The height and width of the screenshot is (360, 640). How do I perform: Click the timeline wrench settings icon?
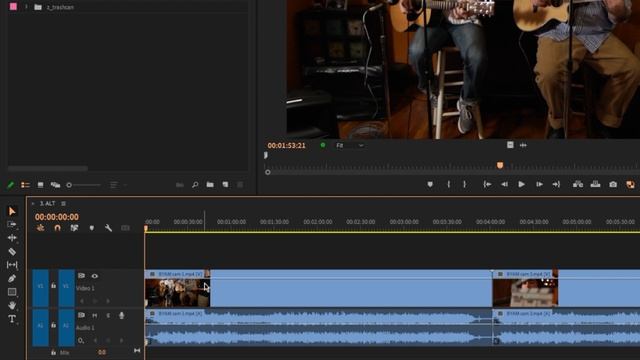pyautogui.click(x=108, y=228)
